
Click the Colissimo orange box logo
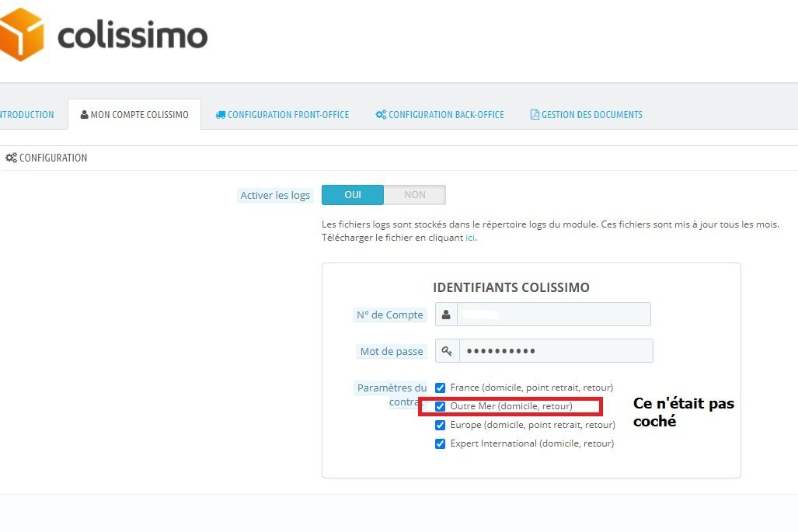click(x=22, y=34)
